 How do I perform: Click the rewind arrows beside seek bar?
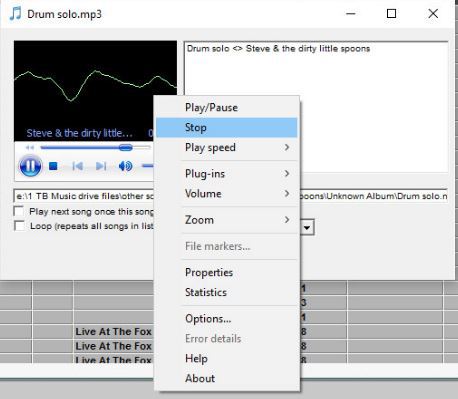point(30,147)
